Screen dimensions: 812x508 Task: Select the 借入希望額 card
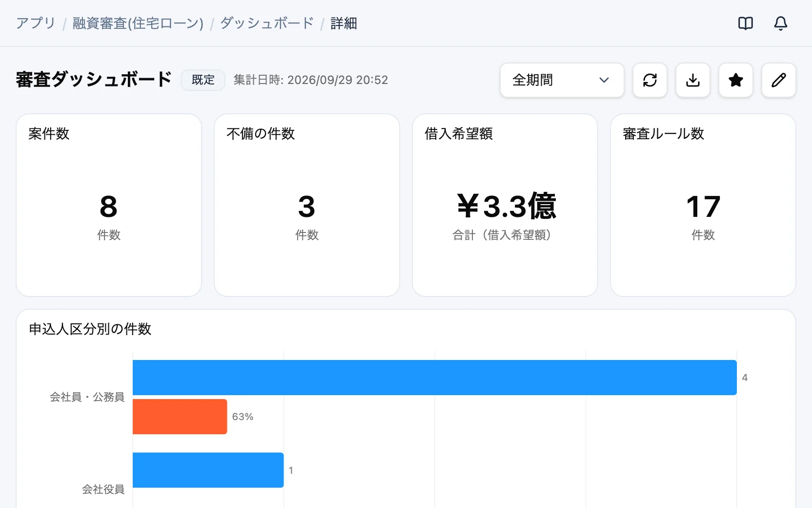click(505, 205)
